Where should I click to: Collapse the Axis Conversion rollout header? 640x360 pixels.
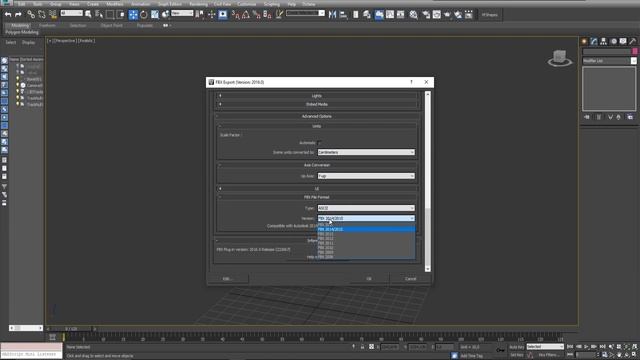point(317,165)
